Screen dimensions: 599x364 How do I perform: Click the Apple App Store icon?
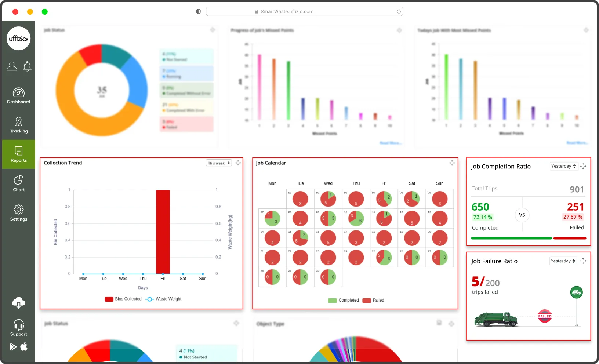24,347
